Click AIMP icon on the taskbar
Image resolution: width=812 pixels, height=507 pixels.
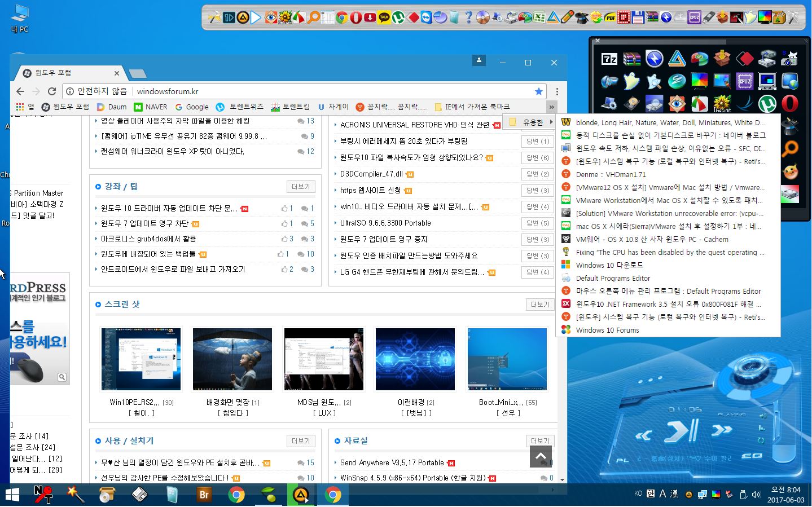302,495
